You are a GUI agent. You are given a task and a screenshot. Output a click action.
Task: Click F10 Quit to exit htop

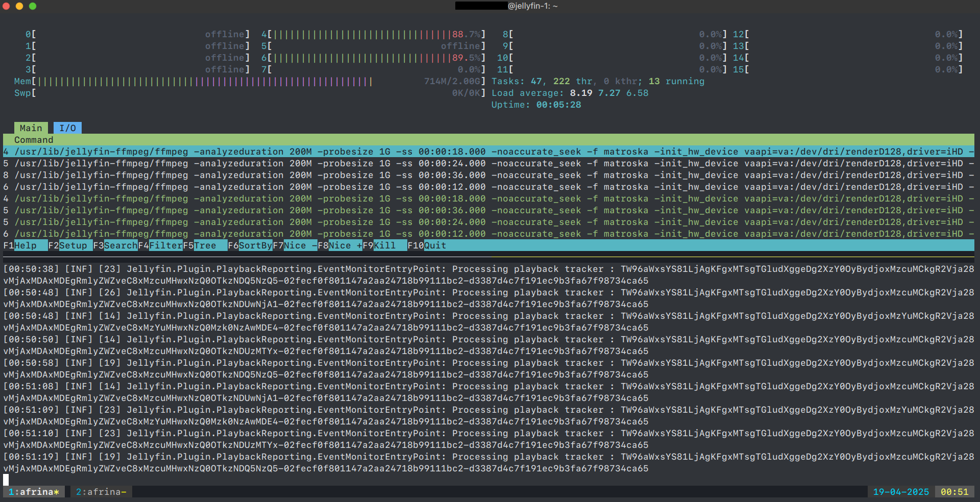[x=435, y=245]
